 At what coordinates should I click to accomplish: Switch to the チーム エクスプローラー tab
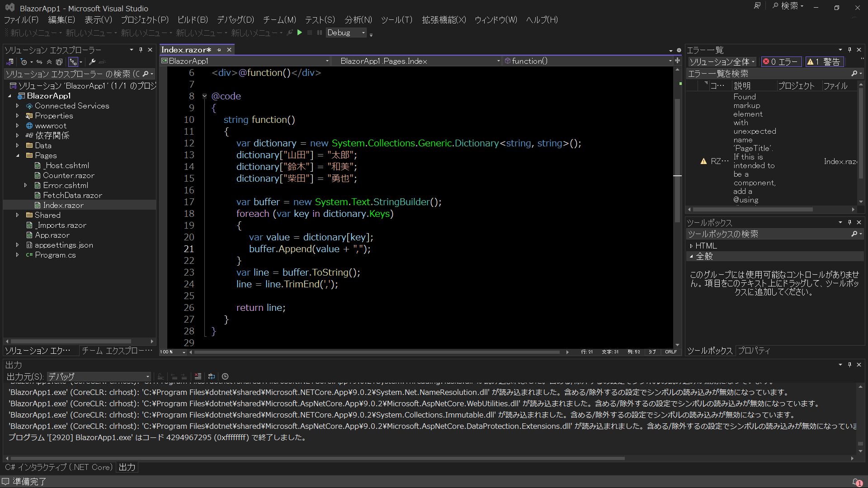tap(117, 351)
